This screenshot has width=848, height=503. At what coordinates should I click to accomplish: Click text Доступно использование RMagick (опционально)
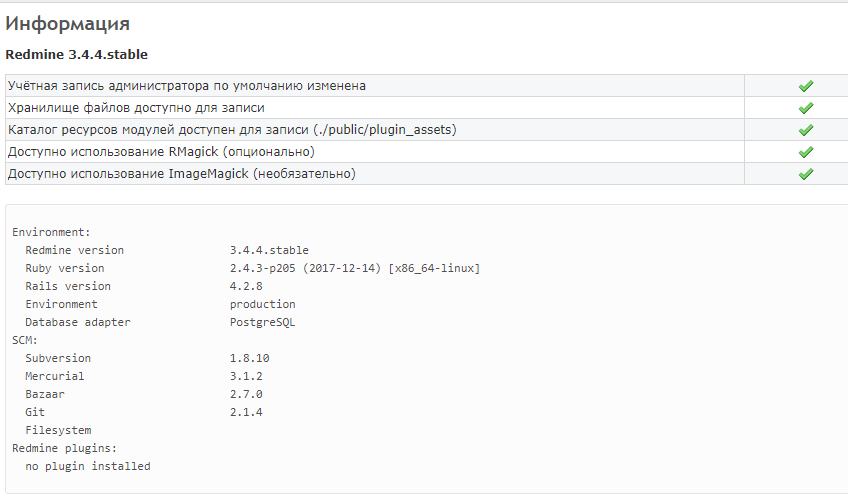[161, 152]
